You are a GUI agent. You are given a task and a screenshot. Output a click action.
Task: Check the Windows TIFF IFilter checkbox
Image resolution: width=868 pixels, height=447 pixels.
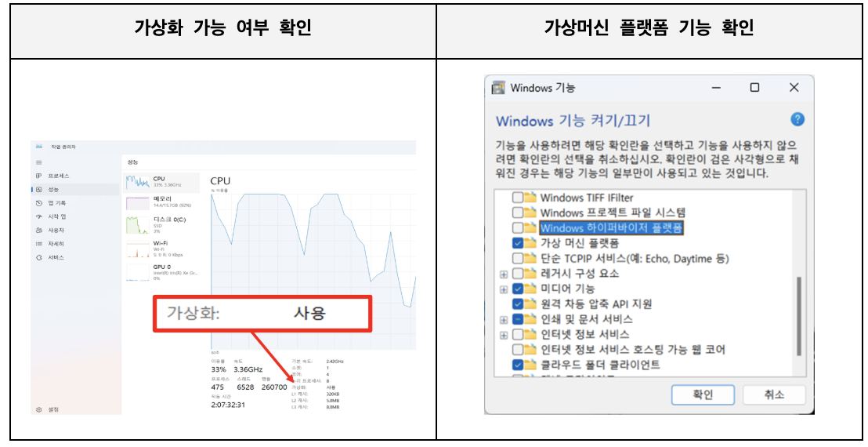pyautogui.click(x=518, y=198)
